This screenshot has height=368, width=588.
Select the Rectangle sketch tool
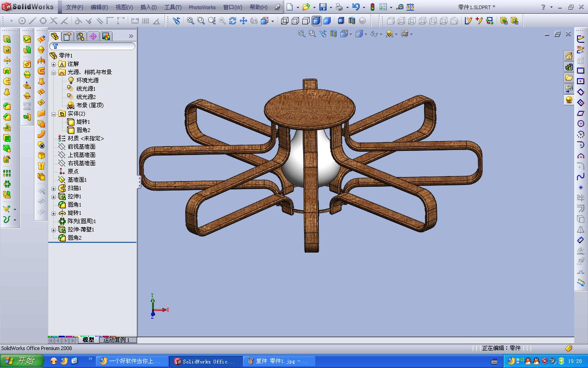pyautogui.click(x=581, y=71)
